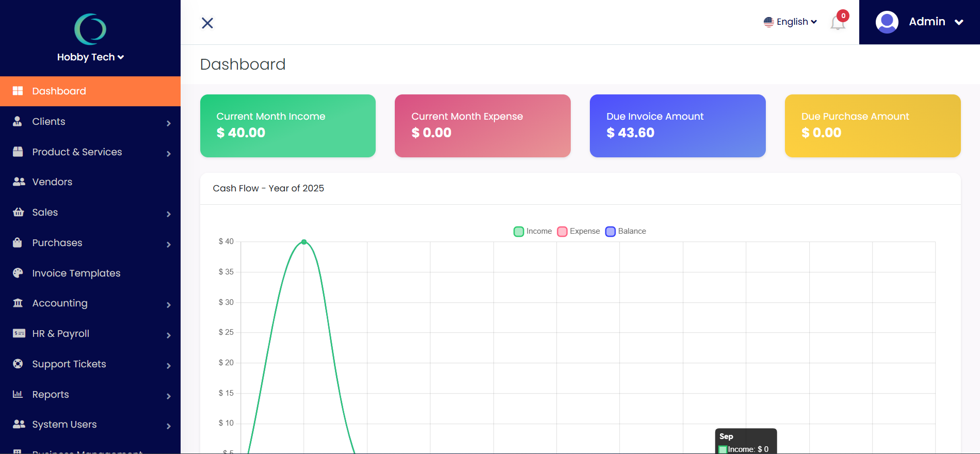Image resolution: width=980 pixels, height=454 pixels.
Task: Toggle Balance series in chart legend
Action: coord(625,231)
